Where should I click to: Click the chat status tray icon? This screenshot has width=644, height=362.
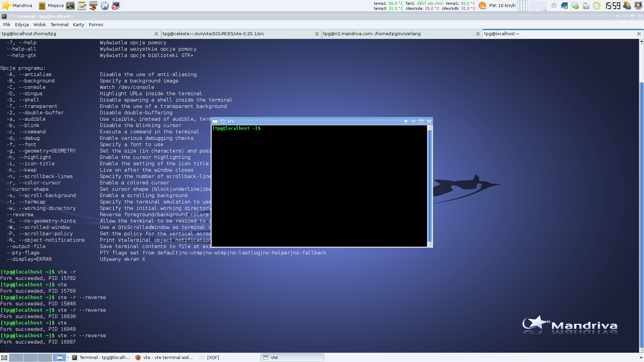click(x=575, y=6)
